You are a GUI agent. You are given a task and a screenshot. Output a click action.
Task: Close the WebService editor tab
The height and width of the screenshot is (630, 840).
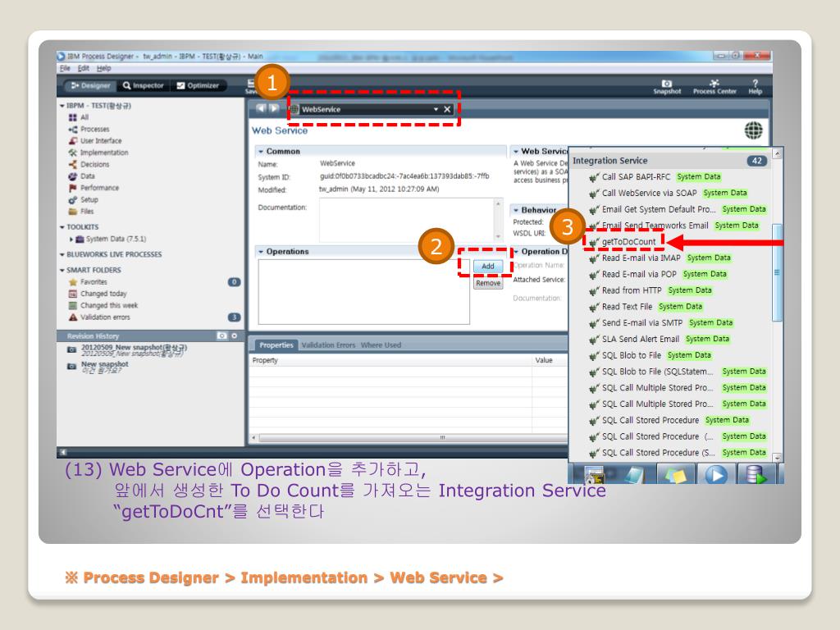coord(447,109)
